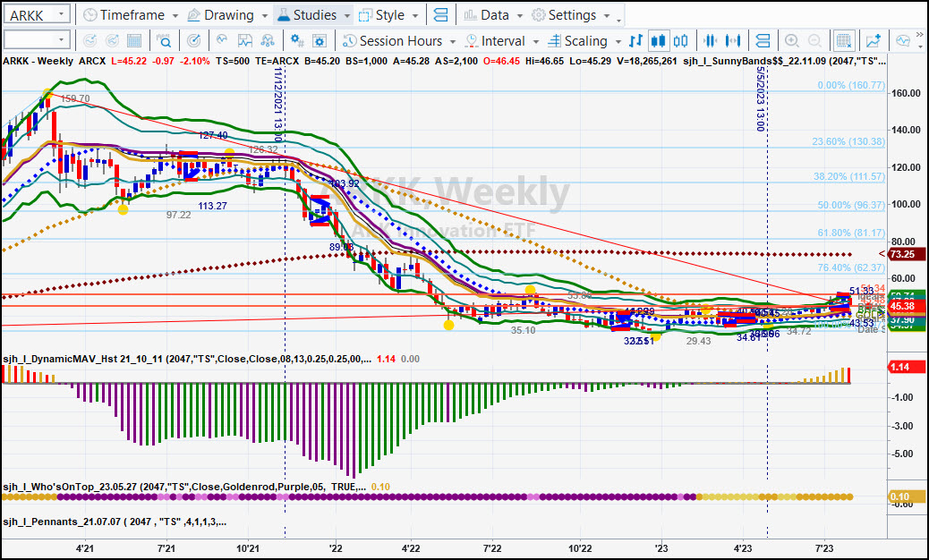The image size is (929, 560).
Task: Click the 50.00% (96.37) Fibonacci label
Action: tap(851, 205)
